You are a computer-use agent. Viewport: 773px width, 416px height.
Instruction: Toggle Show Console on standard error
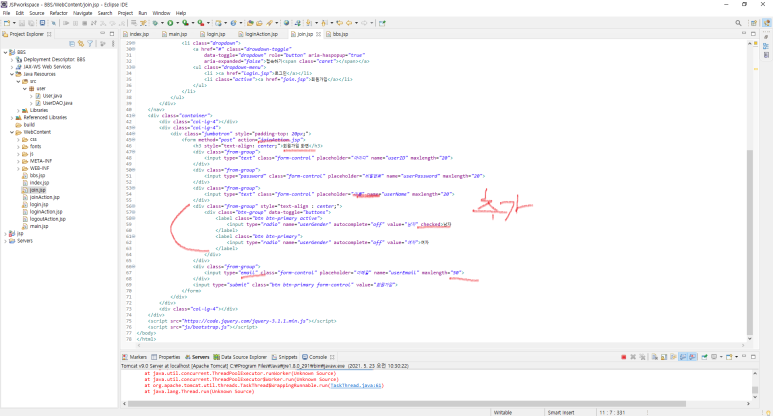coord(692,357)
